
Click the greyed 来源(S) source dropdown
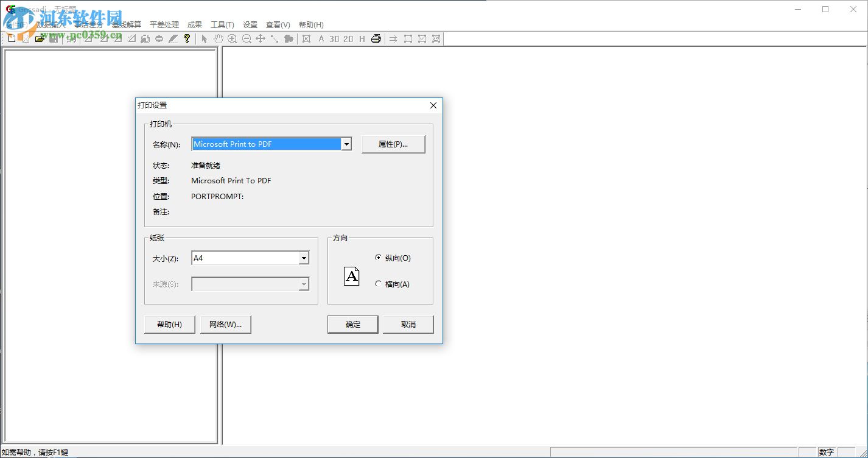250,284
